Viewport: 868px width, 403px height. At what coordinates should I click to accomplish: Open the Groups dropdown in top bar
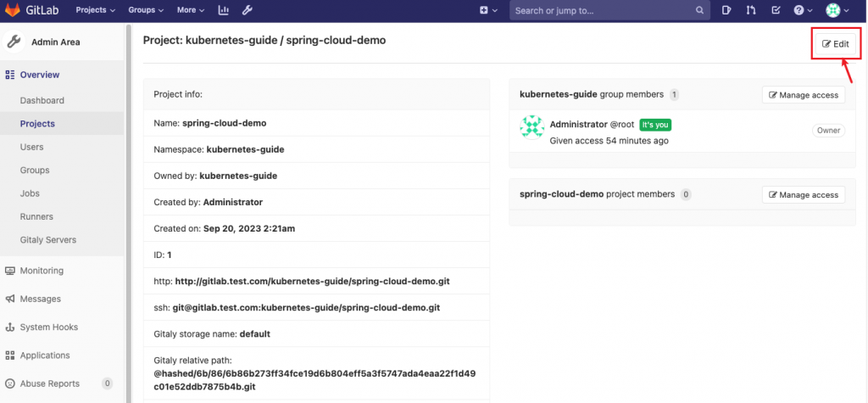(x=146, y=10)
